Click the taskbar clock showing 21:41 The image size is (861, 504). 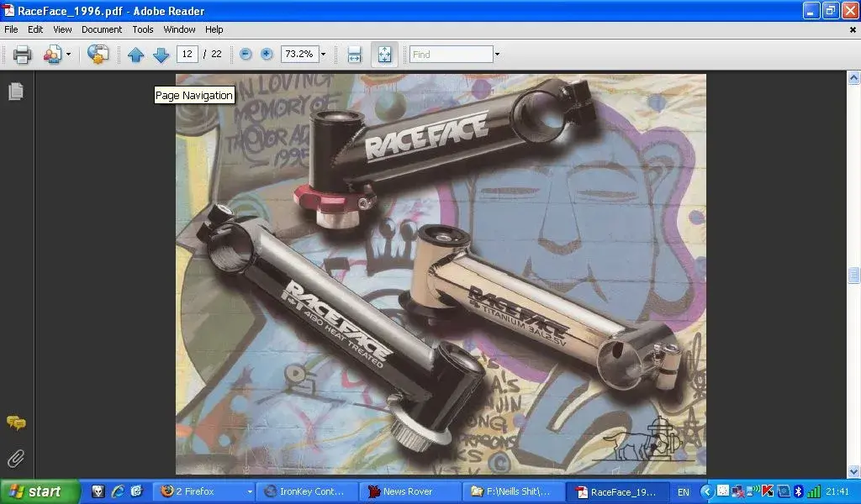click(x=837, y=492)
